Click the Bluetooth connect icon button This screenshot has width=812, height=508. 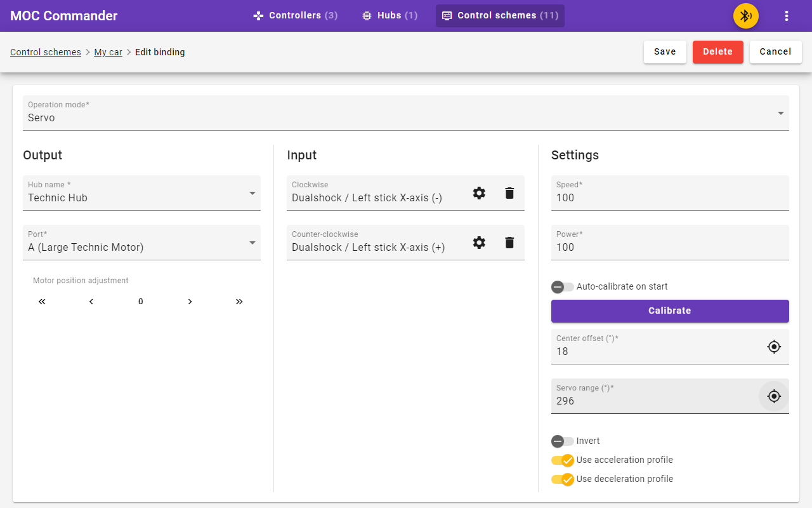tap(746, 16)
